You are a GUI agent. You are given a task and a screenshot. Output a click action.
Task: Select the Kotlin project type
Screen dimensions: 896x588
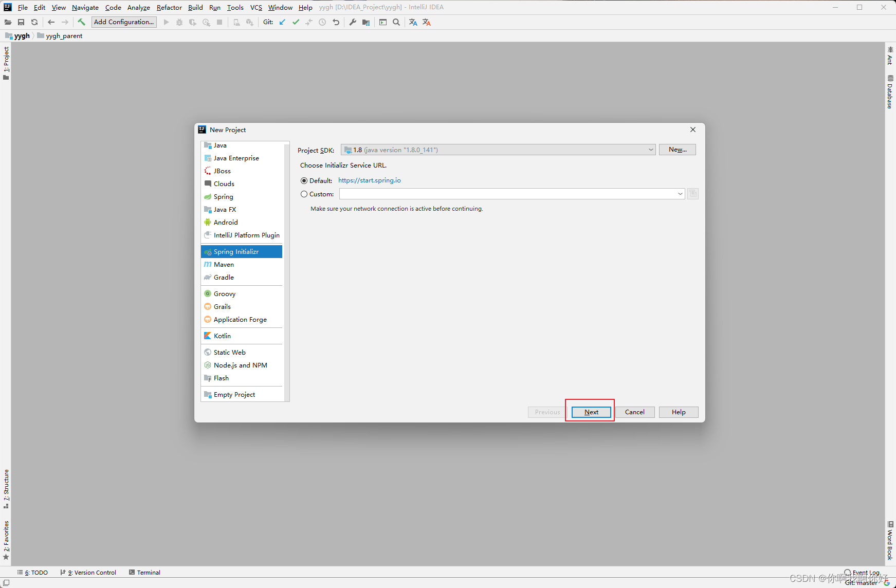pyautogui.click(x=222, y=336)
